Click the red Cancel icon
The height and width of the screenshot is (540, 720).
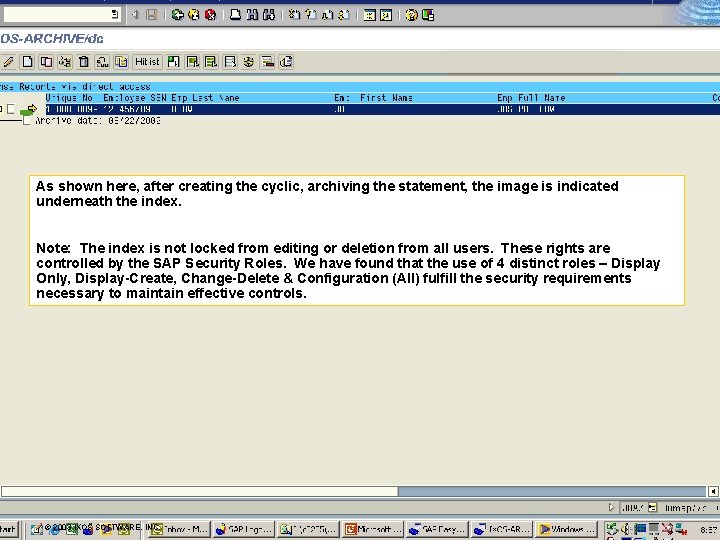(210, 15)
